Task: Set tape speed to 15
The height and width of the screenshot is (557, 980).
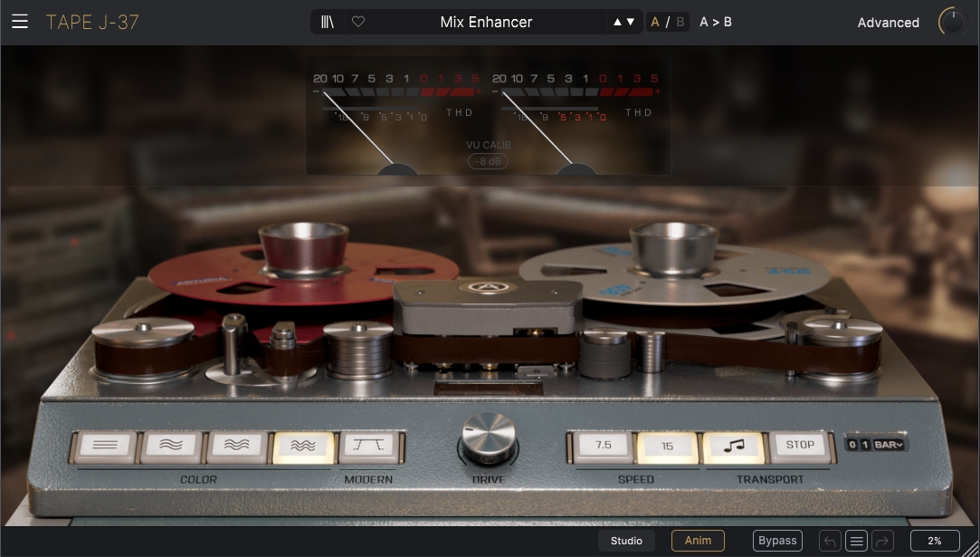Action: coord(668,446)
